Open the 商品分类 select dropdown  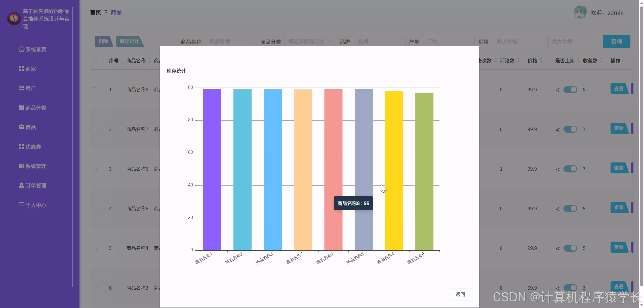click(x=310, y=42)
